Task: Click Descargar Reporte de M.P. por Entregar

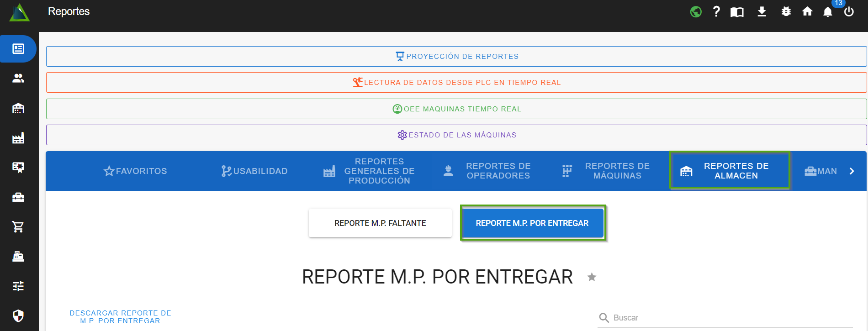Action: [120, 317]
